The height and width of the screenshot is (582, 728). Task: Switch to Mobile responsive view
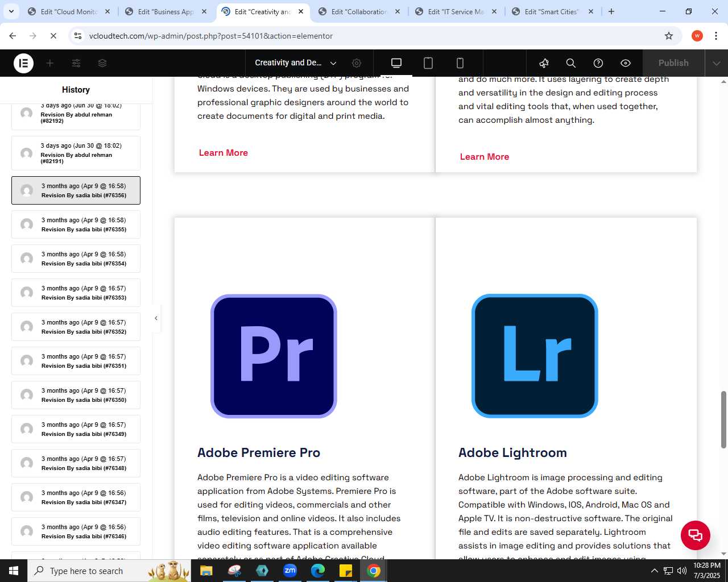pyautogui.click(x=460, y=63)
